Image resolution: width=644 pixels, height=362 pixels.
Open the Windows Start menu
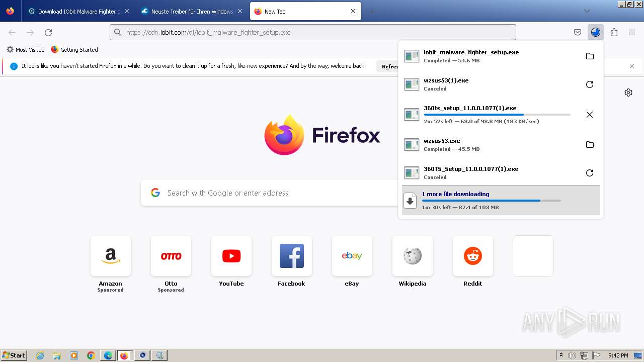(x=14, y=355)
